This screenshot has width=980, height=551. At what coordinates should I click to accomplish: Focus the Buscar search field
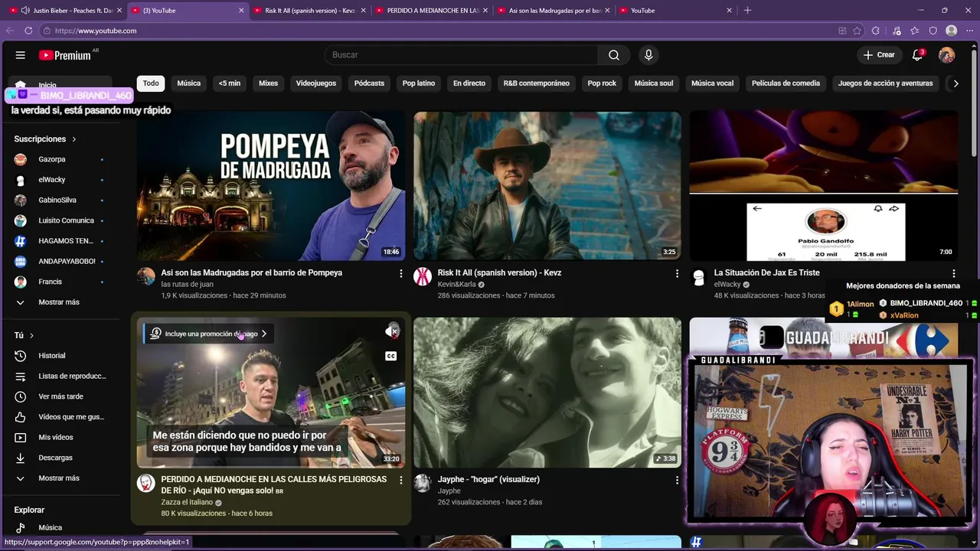(461, 55)
